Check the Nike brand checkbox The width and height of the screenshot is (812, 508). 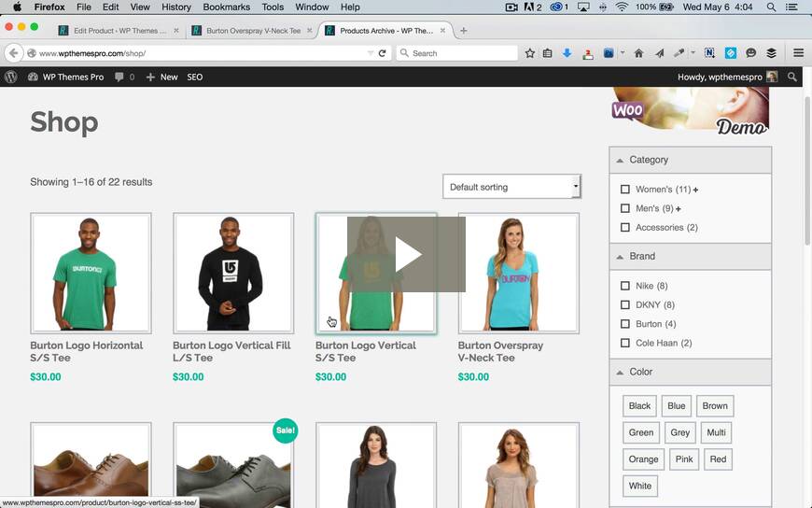625,286
